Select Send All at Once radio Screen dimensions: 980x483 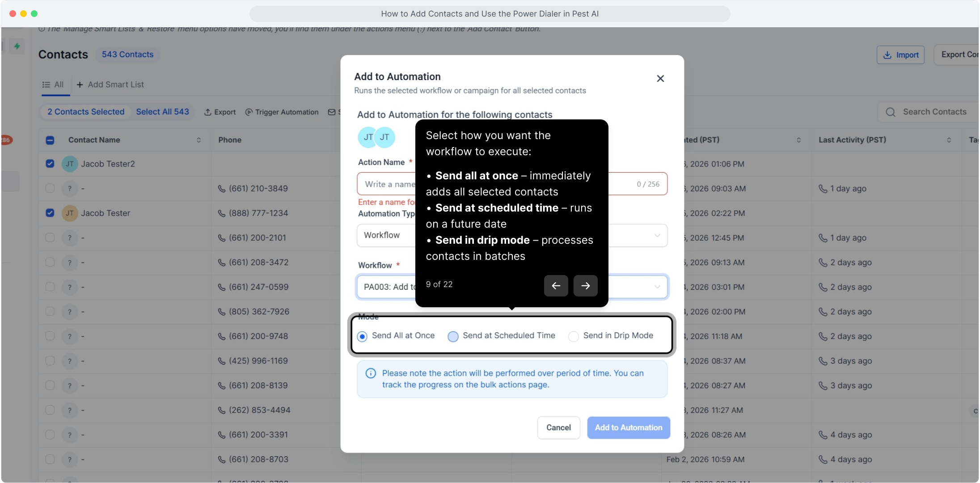[x=362, y=336]
